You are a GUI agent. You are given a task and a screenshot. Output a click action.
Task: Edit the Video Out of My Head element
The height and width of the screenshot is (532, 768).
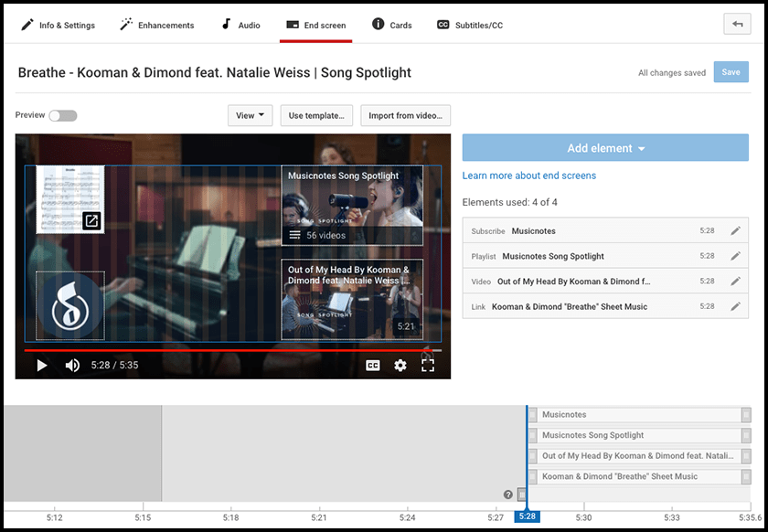(735, 282)
